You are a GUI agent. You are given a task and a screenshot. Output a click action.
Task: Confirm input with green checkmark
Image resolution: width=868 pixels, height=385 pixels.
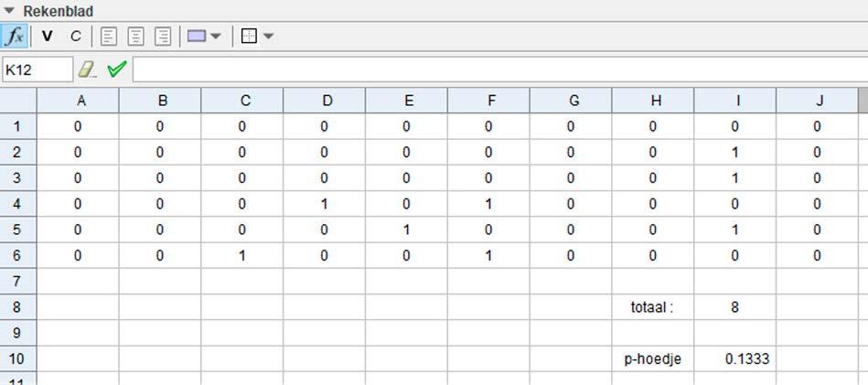pos(116,70)
